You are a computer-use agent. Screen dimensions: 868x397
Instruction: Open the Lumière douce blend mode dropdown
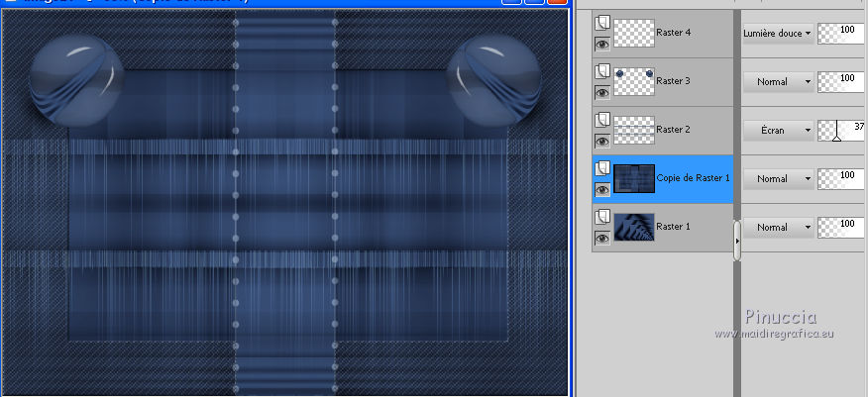pyautogui.click(x=778, y=34)
